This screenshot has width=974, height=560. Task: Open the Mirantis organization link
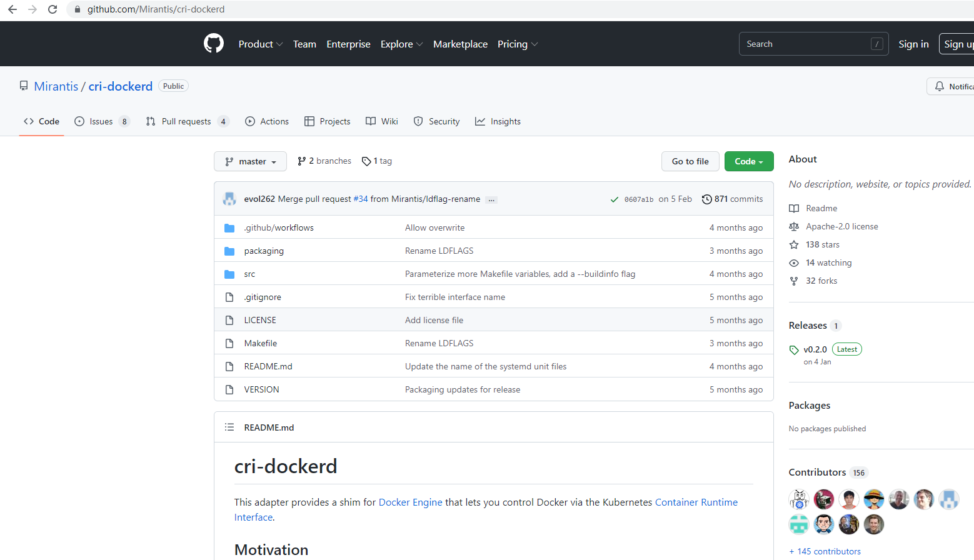[56, 86]
